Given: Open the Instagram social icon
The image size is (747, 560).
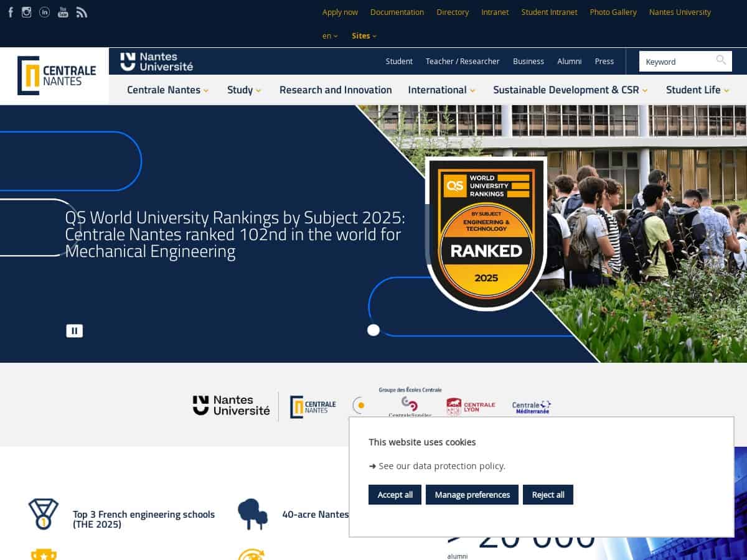Looking at the screenshot, I should (x=26, y=12).
